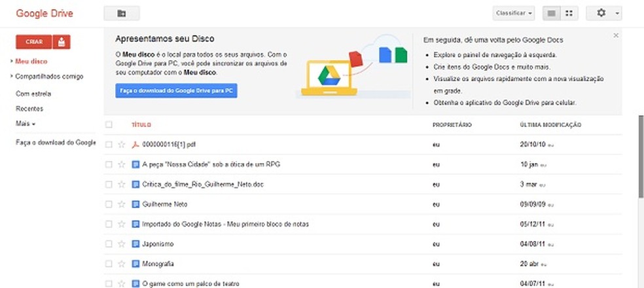Screen dimensions: 644x288
Task: Toggle the select-all checkbox in header
Action: pos(109,124)
